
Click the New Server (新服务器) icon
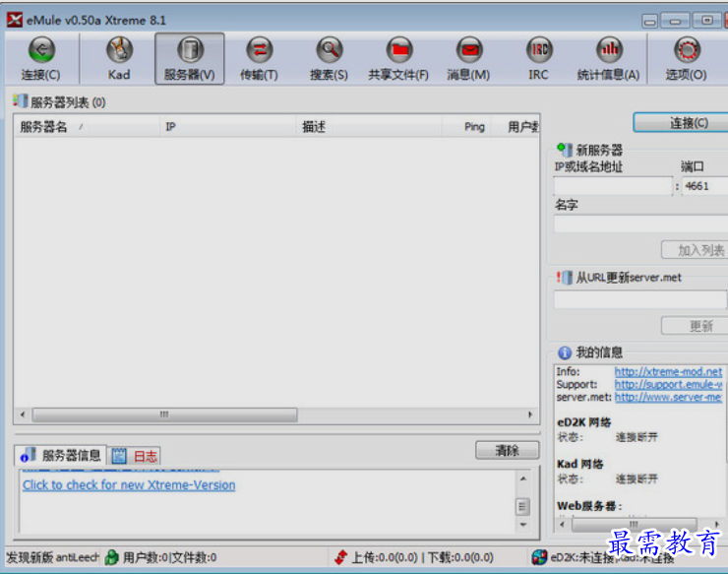pos(564,150)
